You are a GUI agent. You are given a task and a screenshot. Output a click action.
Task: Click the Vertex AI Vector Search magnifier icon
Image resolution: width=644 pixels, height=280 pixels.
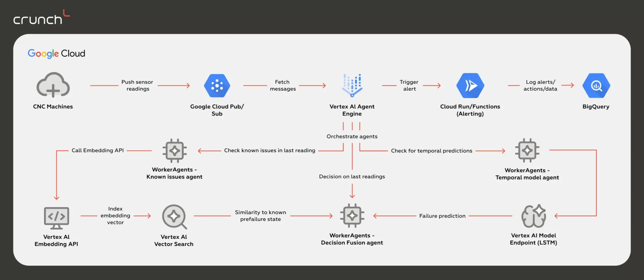point(174,217)
